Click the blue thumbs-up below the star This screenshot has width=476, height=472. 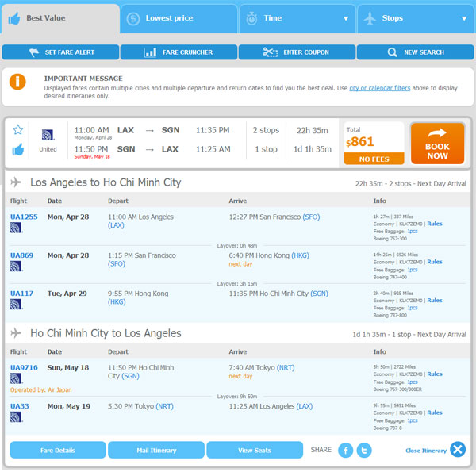(18, 149)
